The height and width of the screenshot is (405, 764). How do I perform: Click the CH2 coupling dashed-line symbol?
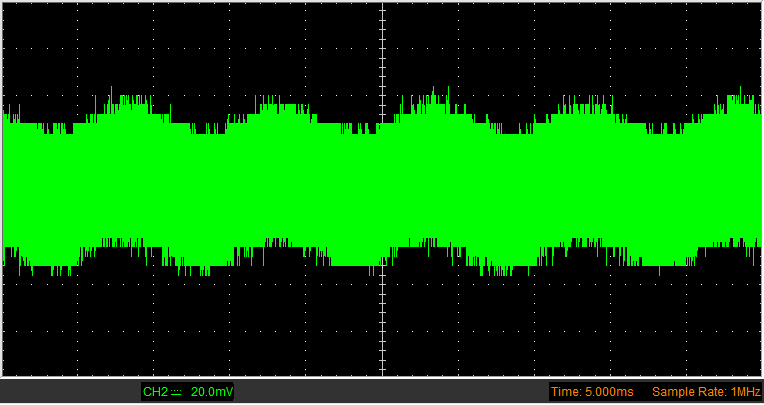176,392
